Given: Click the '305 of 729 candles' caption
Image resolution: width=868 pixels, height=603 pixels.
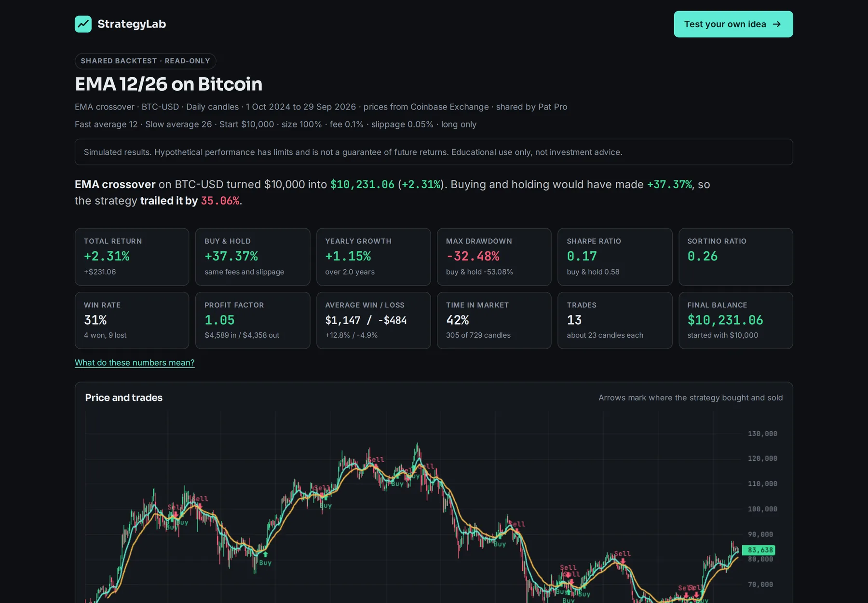Looking at the screenshot, I should pyautogui.click(x=478, y=335).
